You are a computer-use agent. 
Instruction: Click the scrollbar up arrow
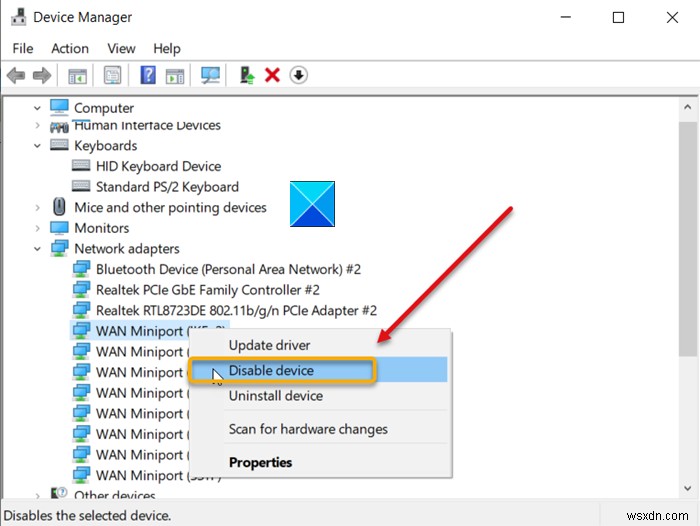[x=688, y=107]
